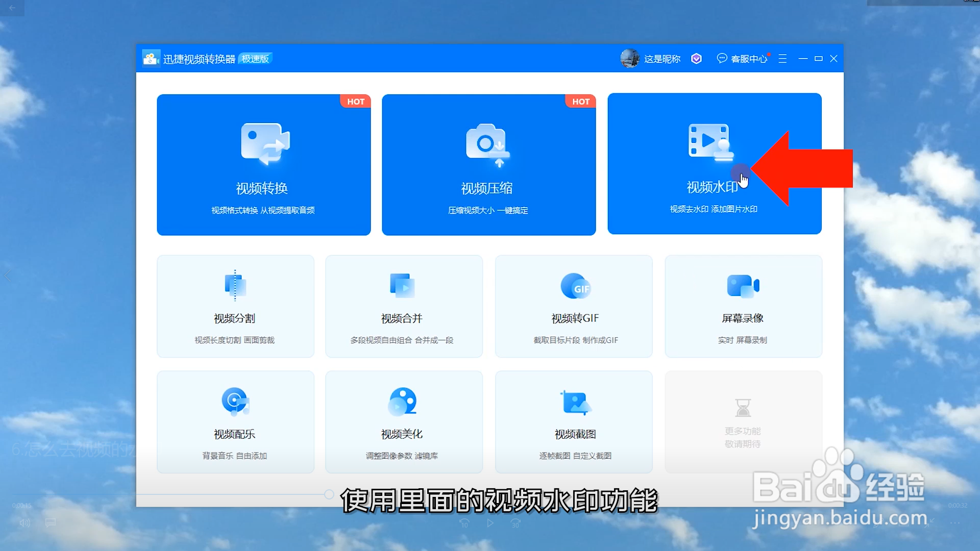Click the user avatar picture

pyautogui.click(x=629, y=59)
